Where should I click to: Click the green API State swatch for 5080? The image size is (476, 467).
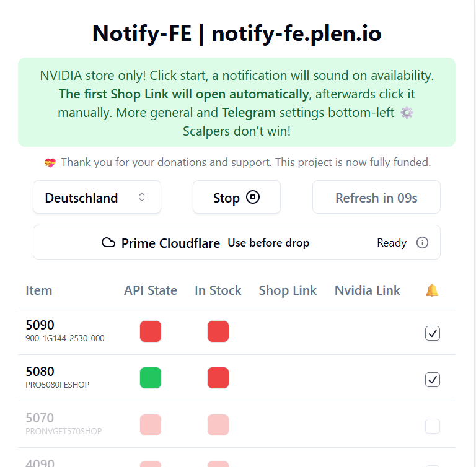click(x=151, y=378)
